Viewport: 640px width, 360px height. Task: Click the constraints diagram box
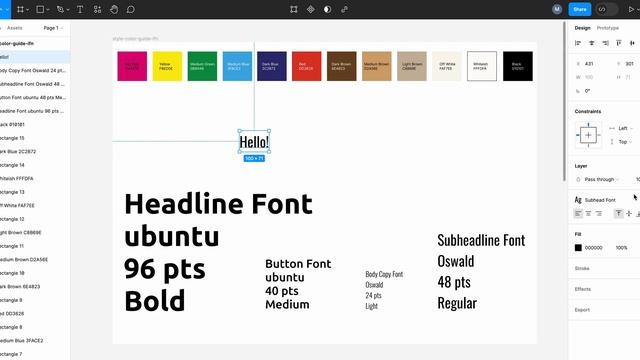pos(588,135)
